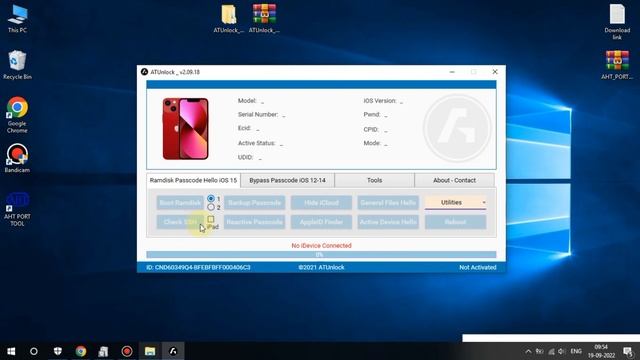Open the Bandicam recorder taskbar icon

[127, 351]
